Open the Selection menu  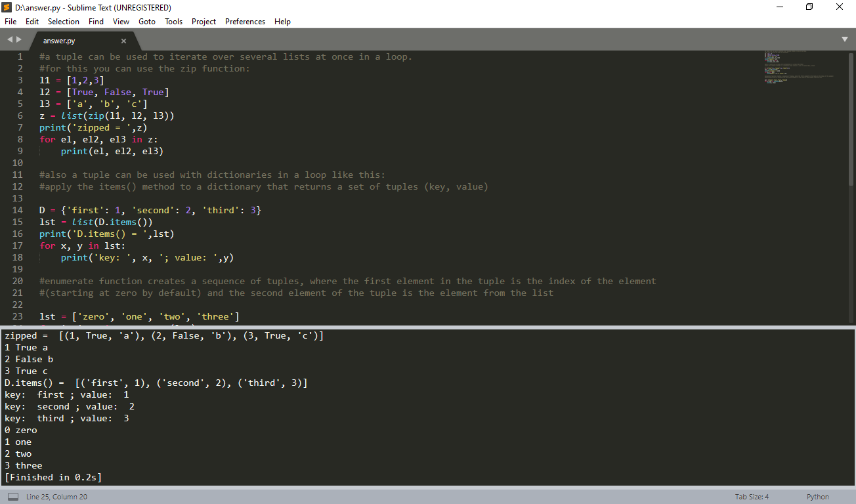[x=64, y=22]
